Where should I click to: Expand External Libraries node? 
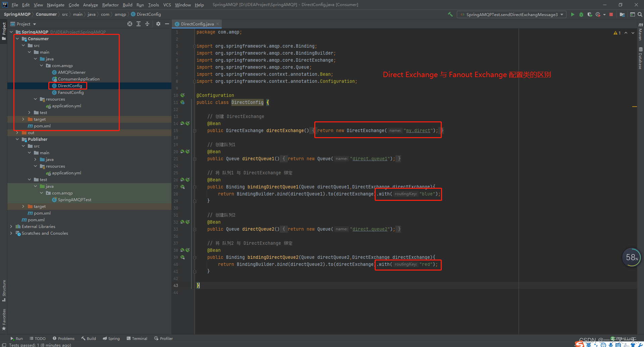[11, 227]
